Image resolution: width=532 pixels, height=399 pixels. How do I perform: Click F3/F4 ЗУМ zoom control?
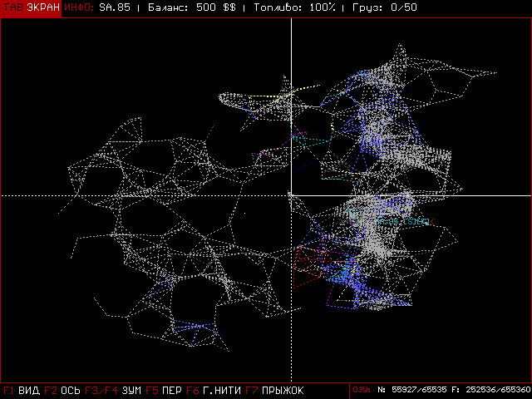pos(113,391)
